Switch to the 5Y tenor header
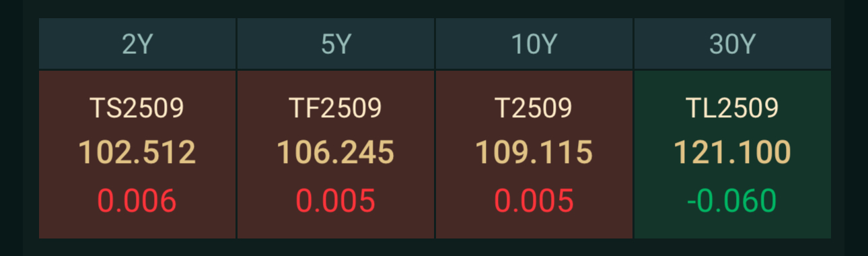The image size is (868, 256). 336,44
